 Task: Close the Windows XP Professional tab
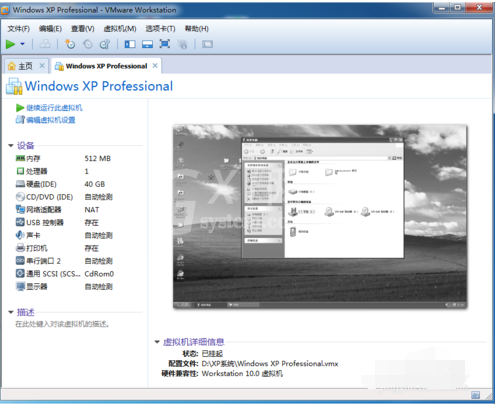click(155, 66)
